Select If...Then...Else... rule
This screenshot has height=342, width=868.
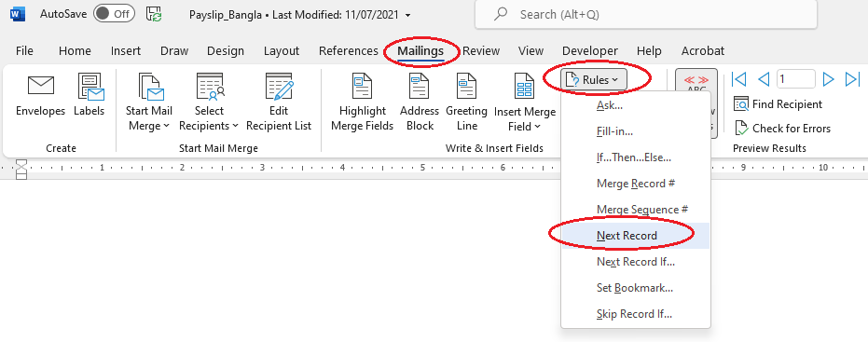click(635, 157)
